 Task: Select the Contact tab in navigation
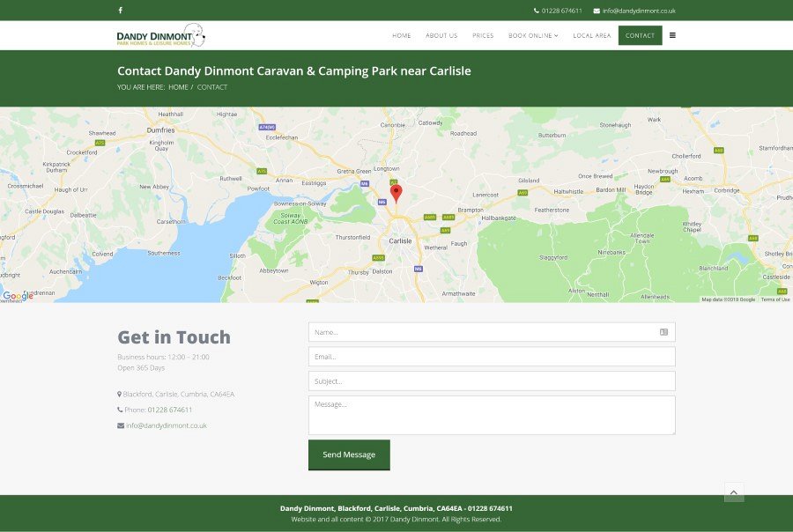(x=640, y=35)
